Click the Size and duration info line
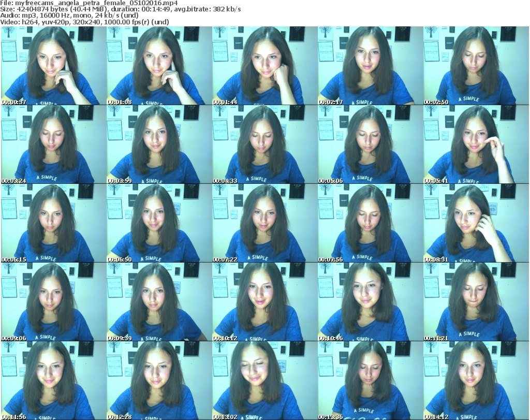Screen dimensions: 530x420 (121, 9)
